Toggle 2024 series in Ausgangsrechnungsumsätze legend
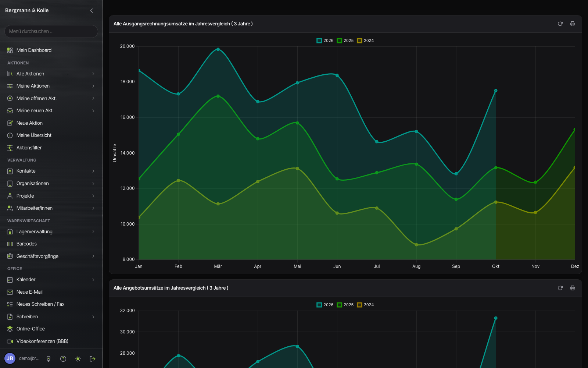Image resolution: width=588 pixels, height=368 pixels. pos(366,41)
